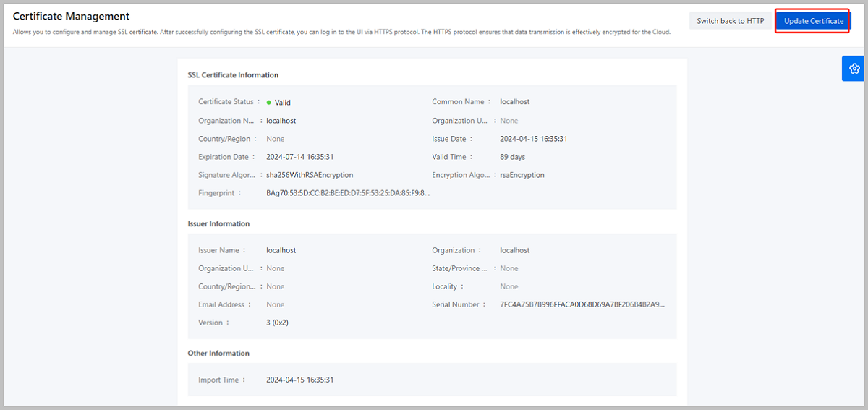
Task: Click the Issuer Information section heading
Action: point(218,224)
